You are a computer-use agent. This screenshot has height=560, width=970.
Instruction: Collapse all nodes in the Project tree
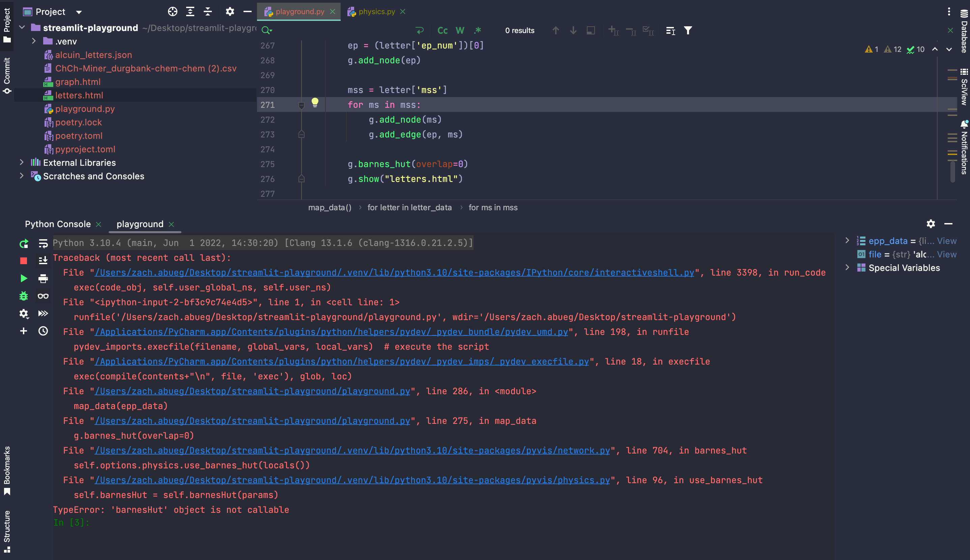(x=207, y=11)
